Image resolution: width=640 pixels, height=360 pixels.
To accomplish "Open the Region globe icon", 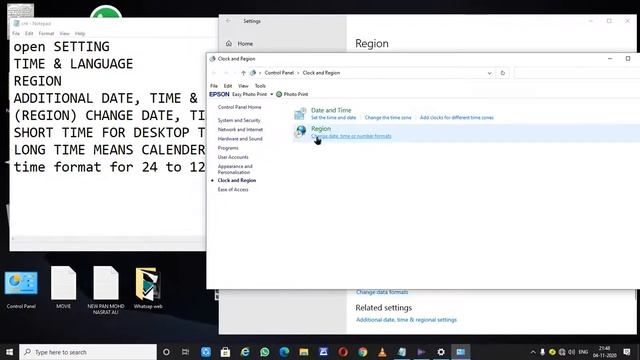I will click(301, 132).
